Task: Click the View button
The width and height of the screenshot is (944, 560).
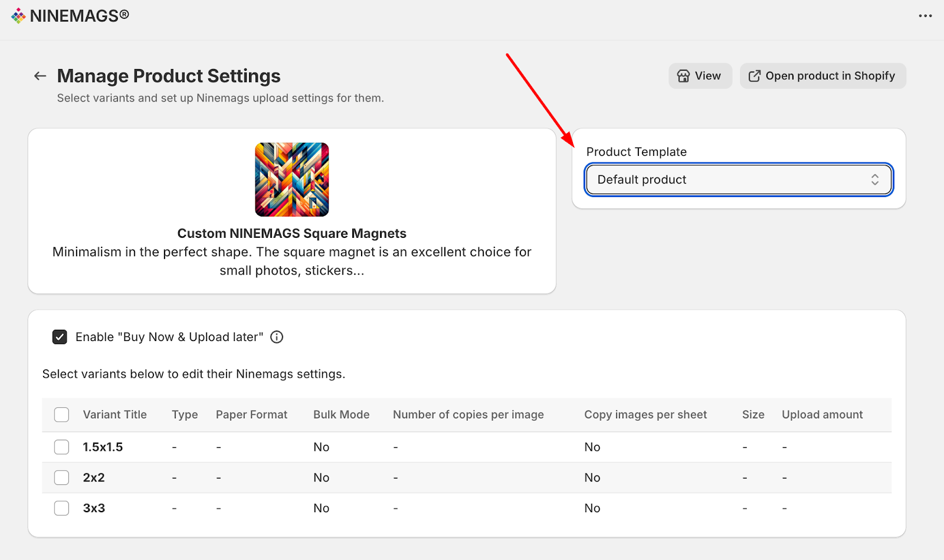Action: pyautogui.click(x=700, y=76)
